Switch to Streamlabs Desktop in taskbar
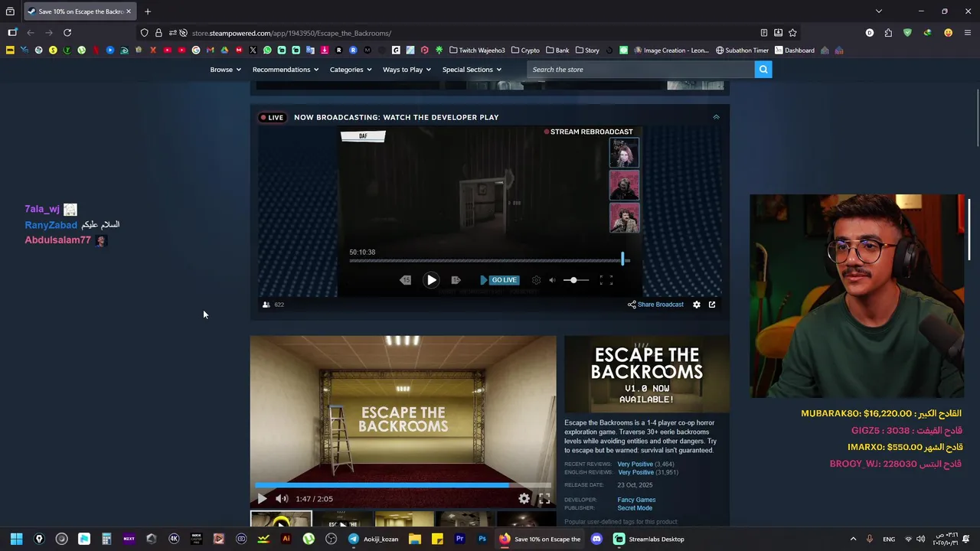This screenshot has width=980, height=551. 649,539
